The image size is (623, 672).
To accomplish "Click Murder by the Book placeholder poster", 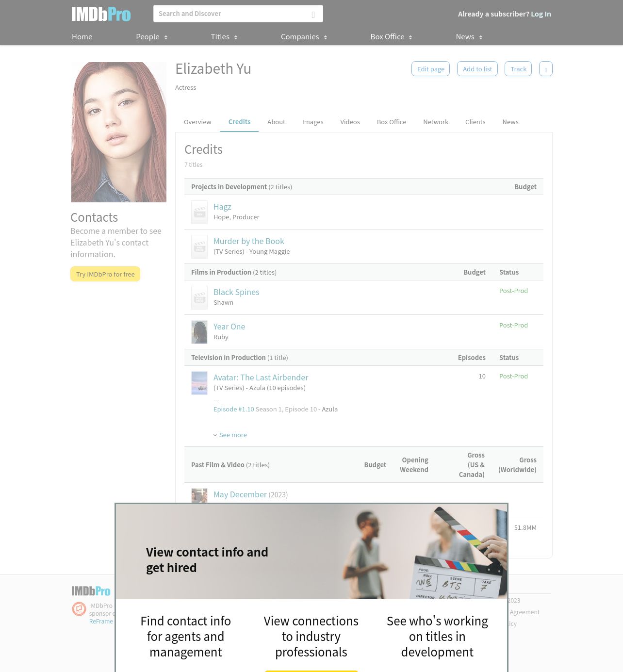I will pyautogui.click(x=199, y=246).
